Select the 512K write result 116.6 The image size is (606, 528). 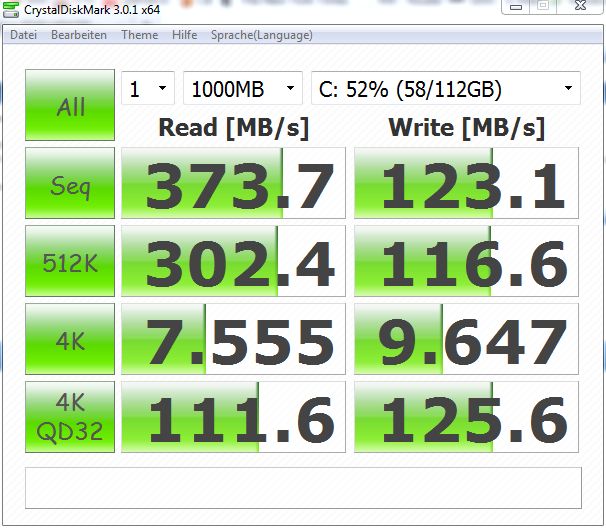(x=466, y=261)
